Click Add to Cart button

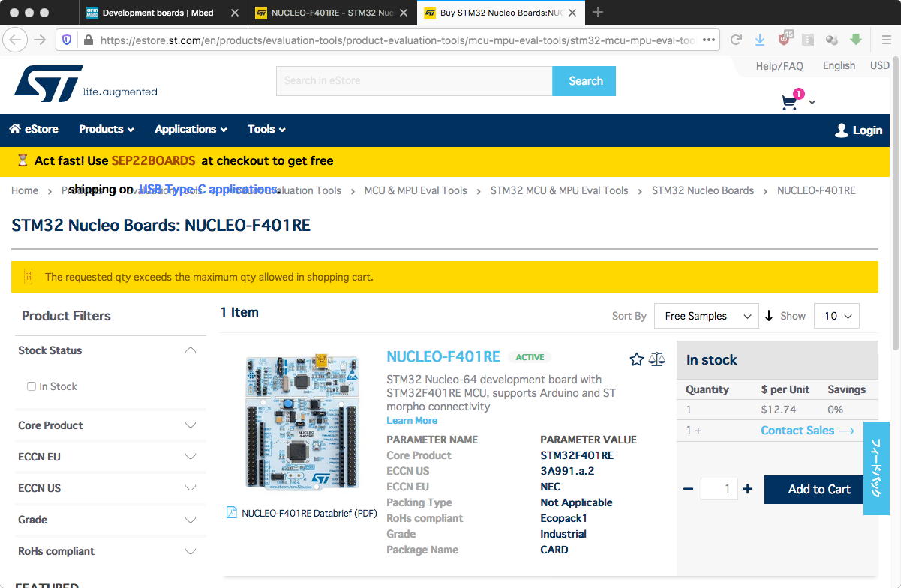[x=814, y=490]
